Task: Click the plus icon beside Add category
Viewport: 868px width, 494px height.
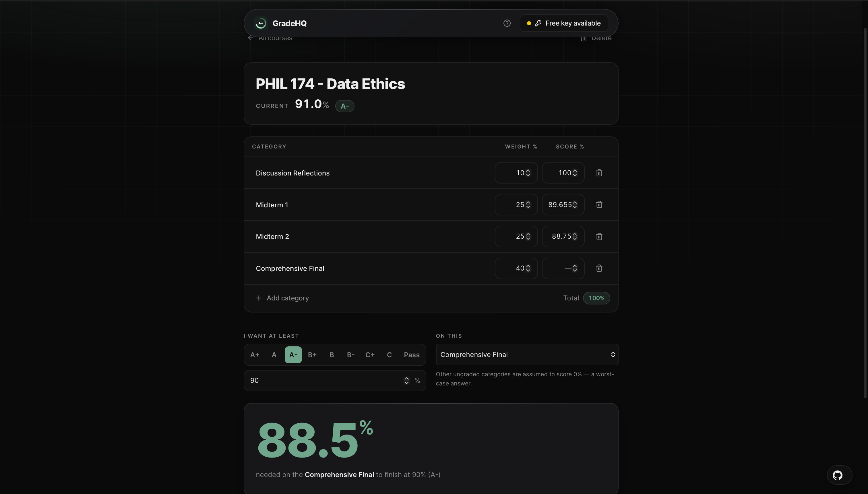Action: (x=259, y=298)
